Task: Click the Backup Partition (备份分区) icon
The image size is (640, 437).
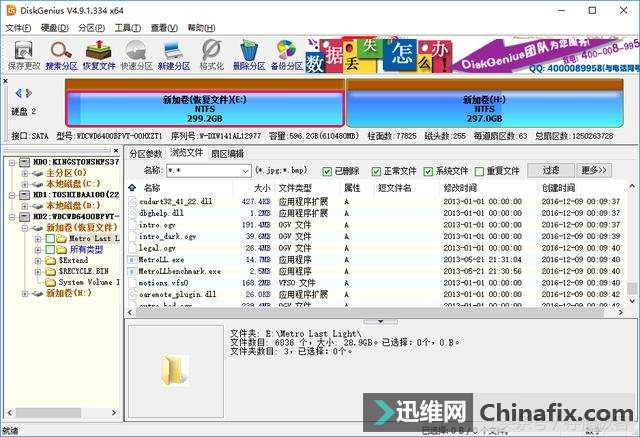Action: pos(287,55)
